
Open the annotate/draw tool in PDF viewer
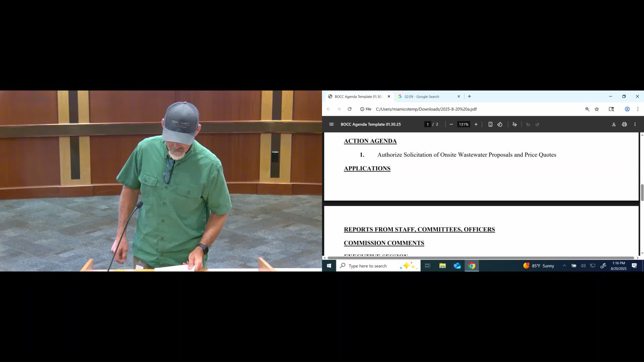[515, 124]
